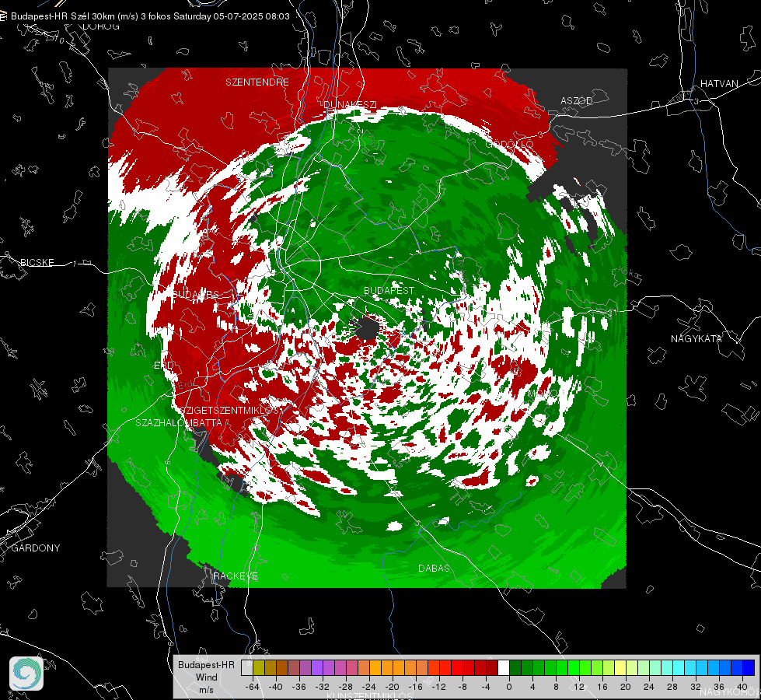Click the dark blue rightmost legend swatch
The height and width of the screenshot is (700, 761).
[749, 667]
